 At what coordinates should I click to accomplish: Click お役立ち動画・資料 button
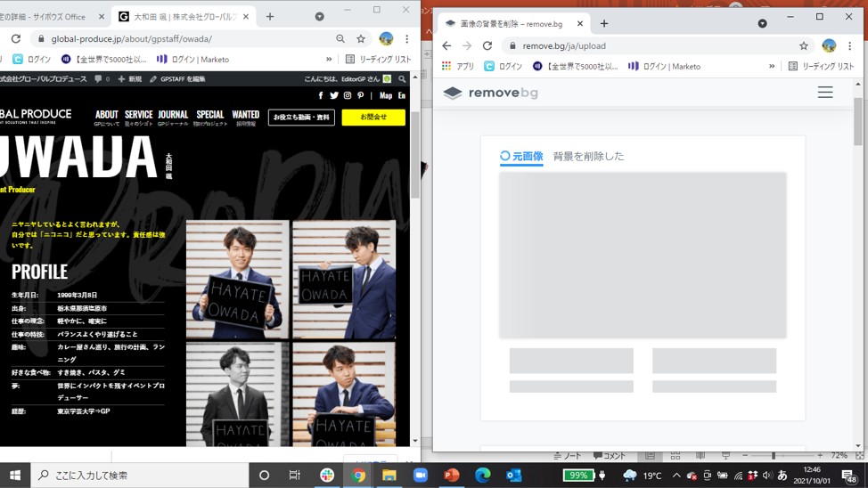301,118
